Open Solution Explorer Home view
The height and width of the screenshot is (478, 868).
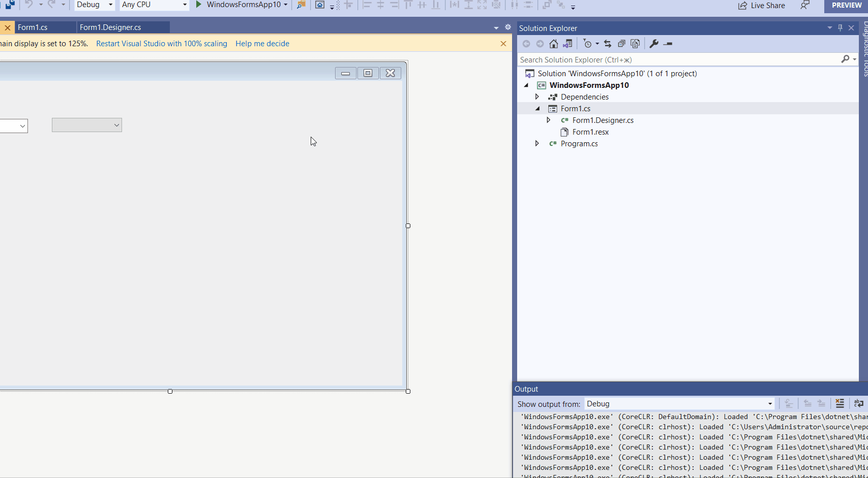click(x=554, y=44)
